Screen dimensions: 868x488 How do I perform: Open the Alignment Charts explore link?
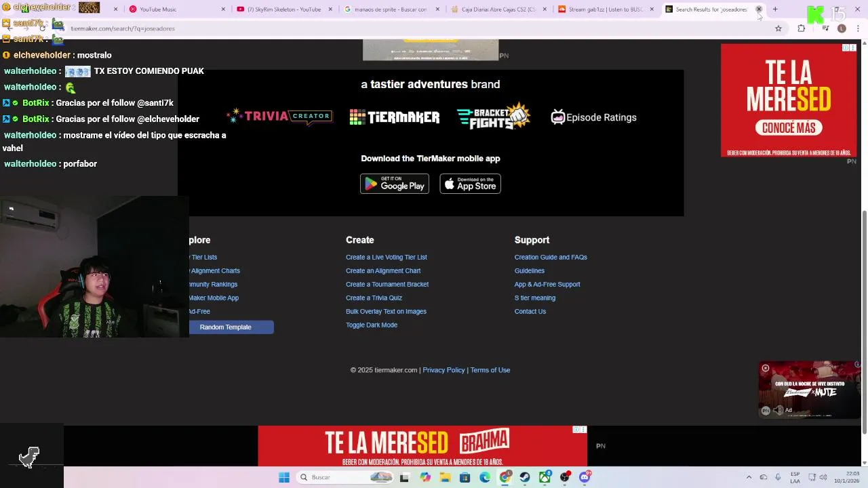coord(215,271)
